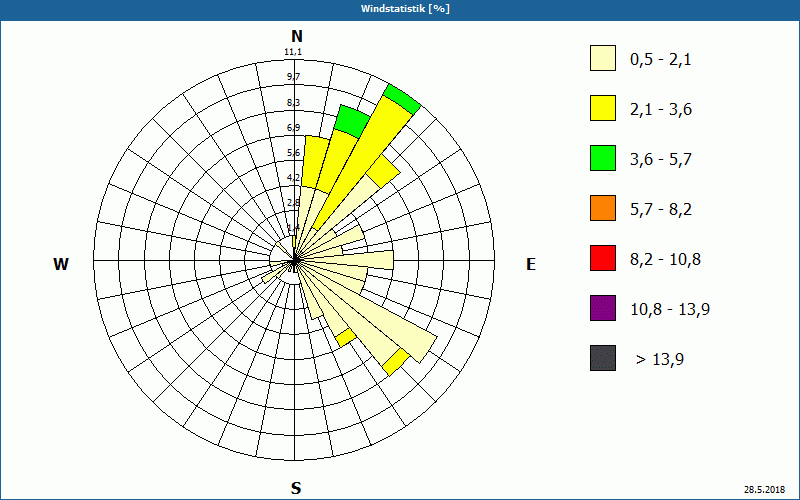Click the purple 10,8 - 13,9 legend swatch

tap(603, 308)
